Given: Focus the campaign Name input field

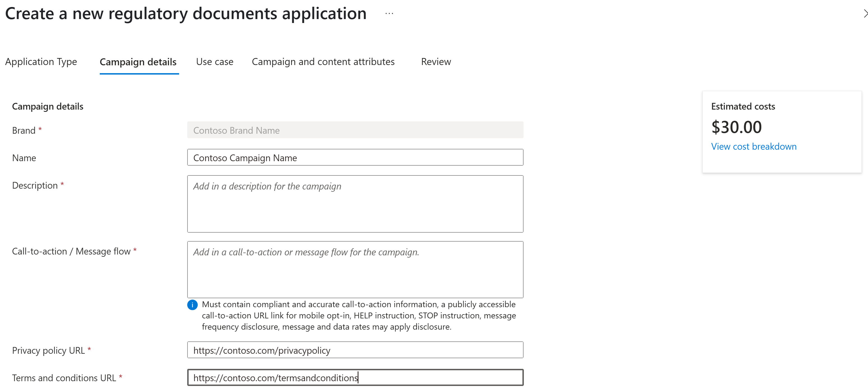Looking at the screenshot, I should tap(355, 158).
